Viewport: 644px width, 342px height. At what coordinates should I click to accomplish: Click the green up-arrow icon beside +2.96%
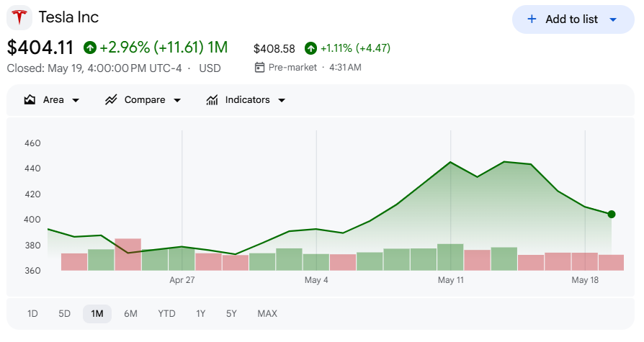click(x=90, y=48)
